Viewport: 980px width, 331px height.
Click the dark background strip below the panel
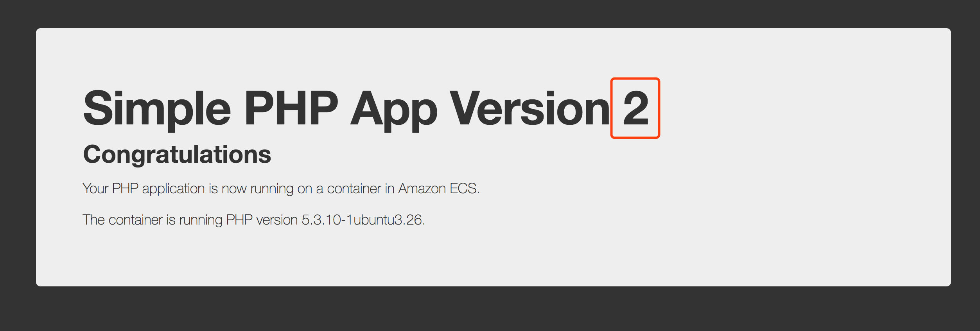point(490,309)
